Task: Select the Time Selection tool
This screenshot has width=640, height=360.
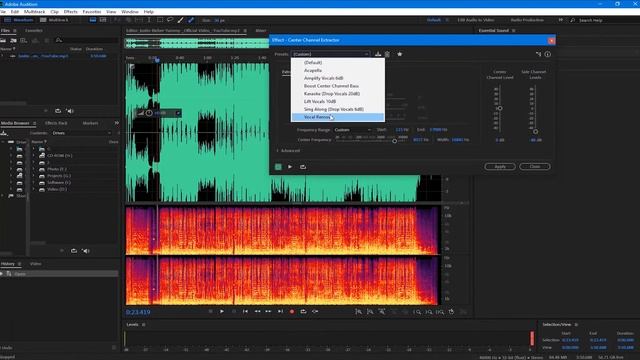Action: tap(149, 20)
